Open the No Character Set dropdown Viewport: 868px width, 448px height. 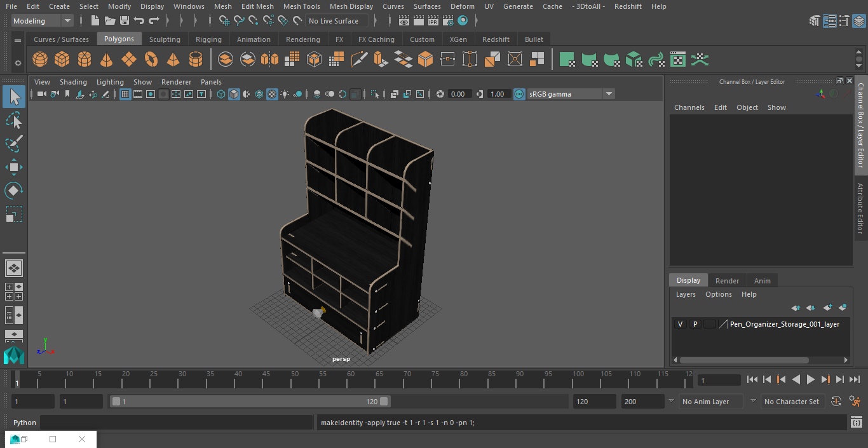[x=792, y=402]
